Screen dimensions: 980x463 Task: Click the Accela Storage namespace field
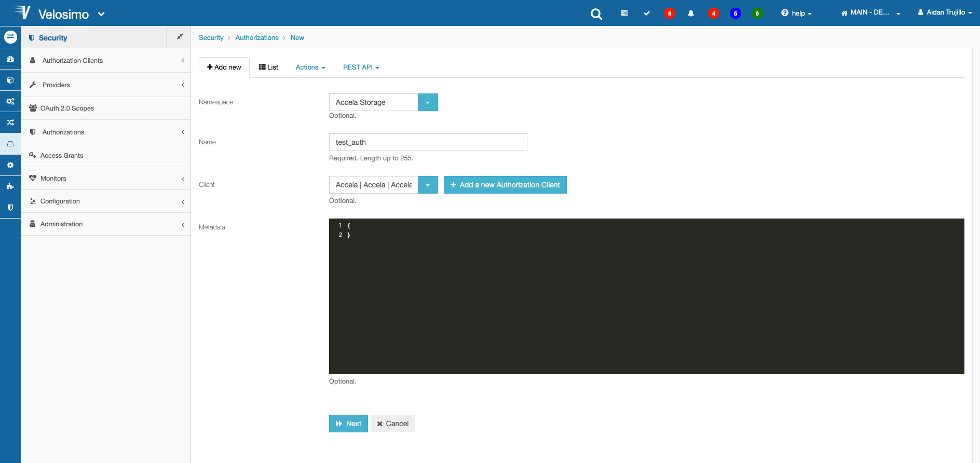click(374, 102)
